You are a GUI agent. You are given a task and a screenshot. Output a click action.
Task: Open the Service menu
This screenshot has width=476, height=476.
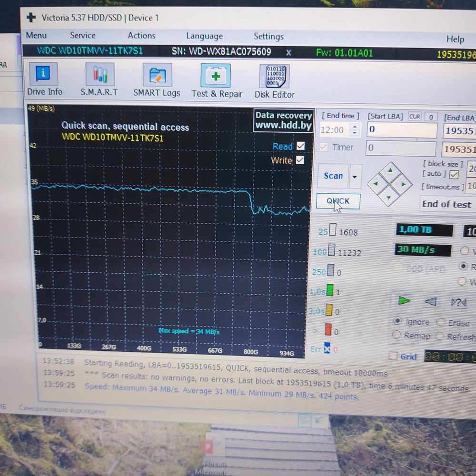(x=82, y=35)
